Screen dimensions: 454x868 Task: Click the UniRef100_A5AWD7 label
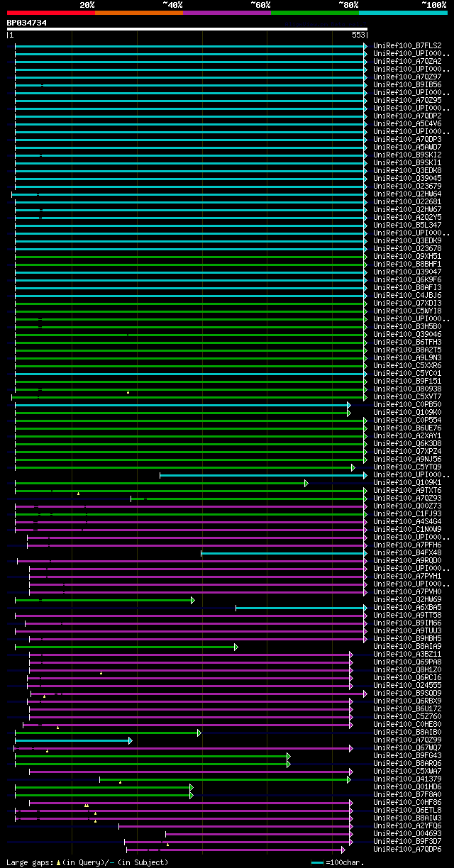(408, 148)
